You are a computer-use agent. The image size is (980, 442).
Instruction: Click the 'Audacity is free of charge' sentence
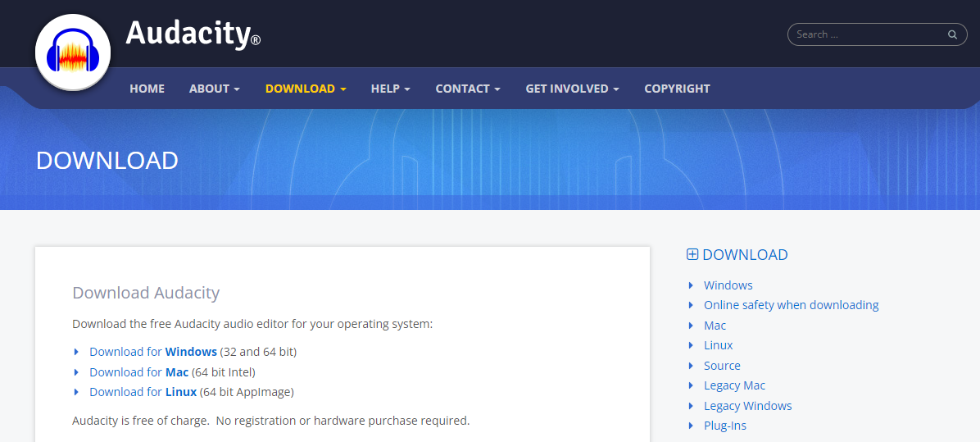click(271, 421)
